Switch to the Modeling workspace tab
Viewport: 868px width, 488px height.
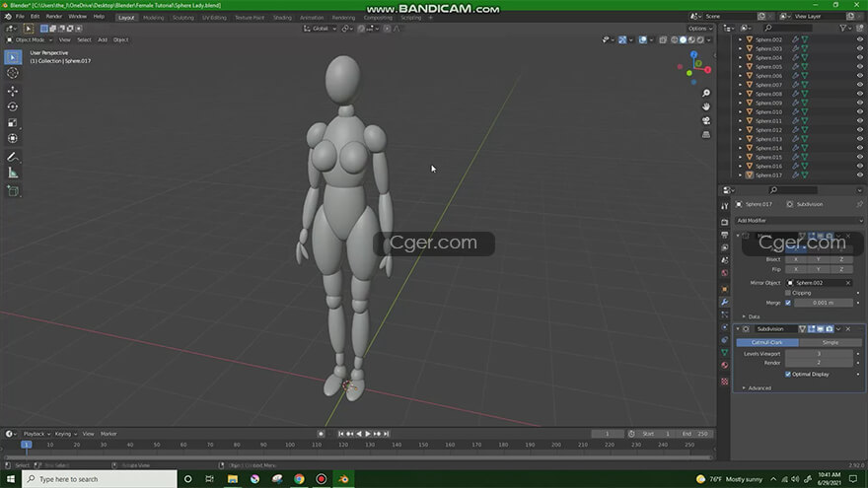(153, 18)
